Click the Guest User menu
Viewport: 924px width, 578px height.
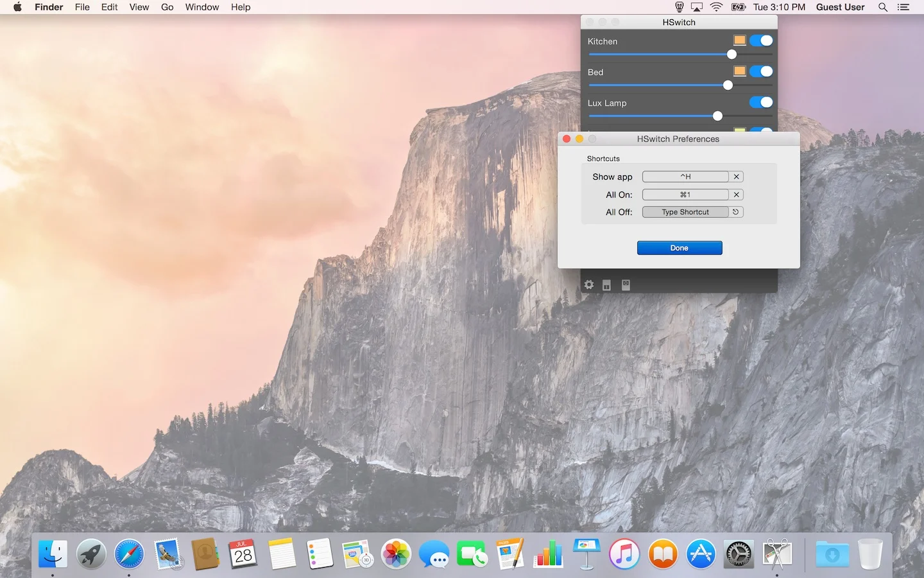(x=840, y=7)
